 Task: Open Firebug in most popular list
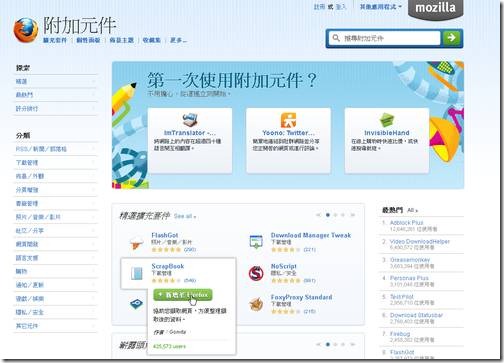tap(400, 334)
